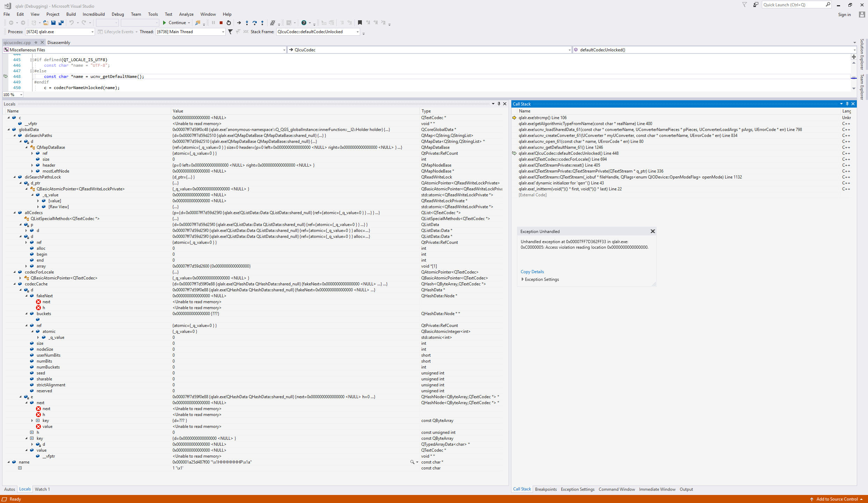Image resolution: width=868 pixels, height=503 pixels.
Task: Open the Debug menu
Action: [x=117, y=14]
